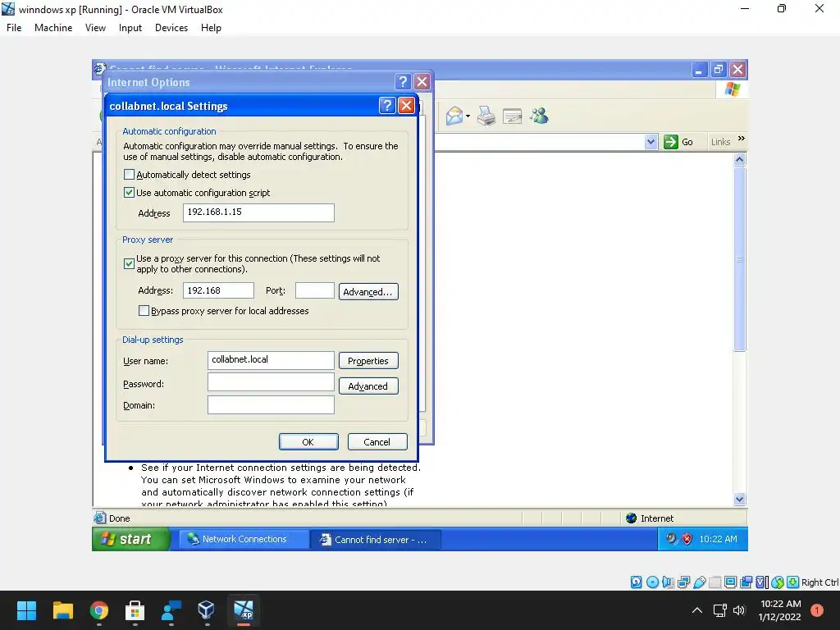The height and width of the screenshot is (630, 840).
Task: Open Google Chrome from the host taskbar
Action: (x=99, y=610)
